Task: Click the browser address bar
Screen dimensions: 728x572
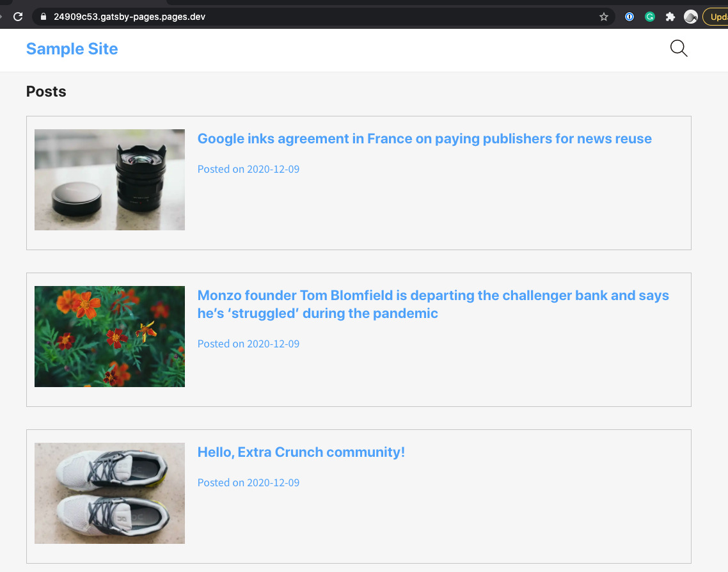Action: [256, 17]
